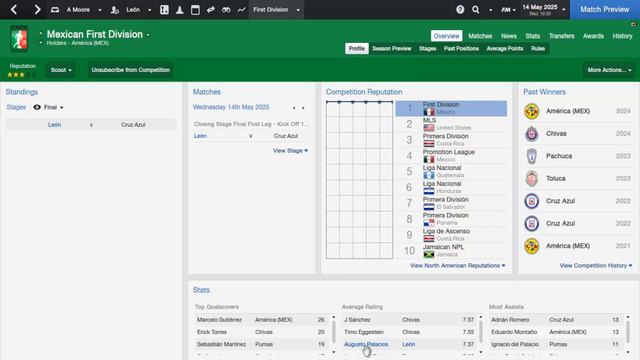Click Augusto Palacios player link

(366, 344)
